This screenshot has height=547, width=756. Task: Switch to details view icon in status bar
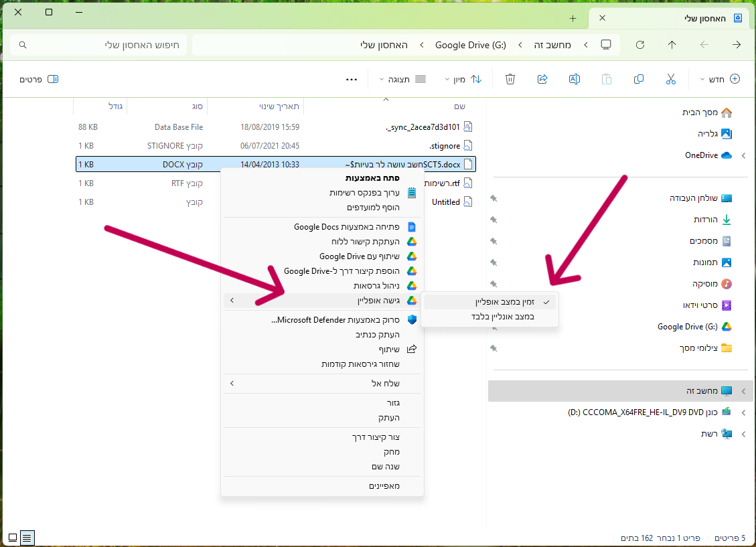[27, 538]
